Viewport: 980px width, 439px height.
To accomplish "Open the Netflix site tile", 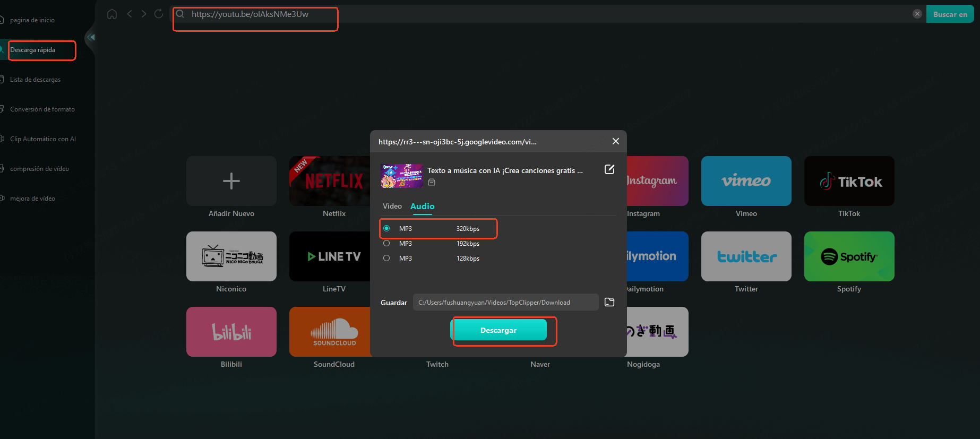I will coord(330,181).
